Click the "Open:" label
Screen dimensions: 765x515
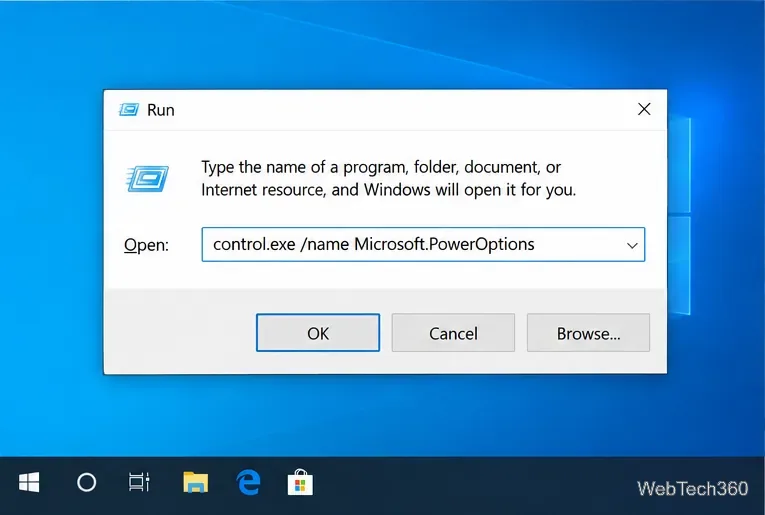146,245
